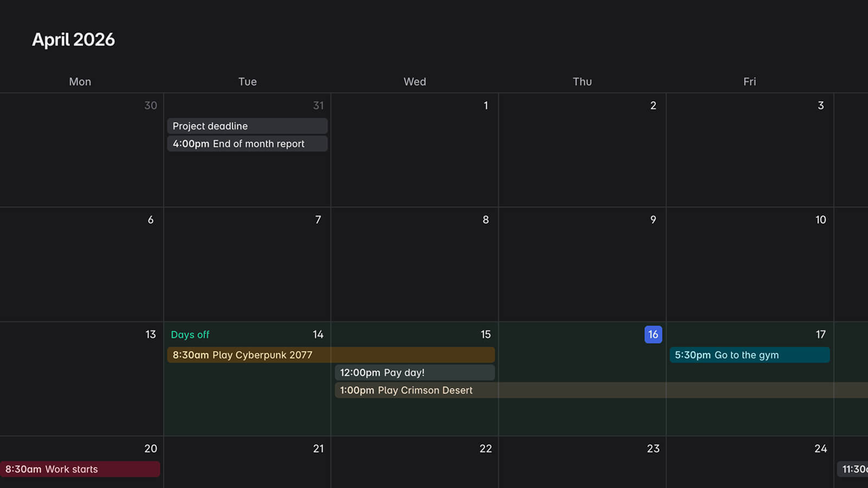Select the Tue column header

pyautogui.click(x=247, y=81)
